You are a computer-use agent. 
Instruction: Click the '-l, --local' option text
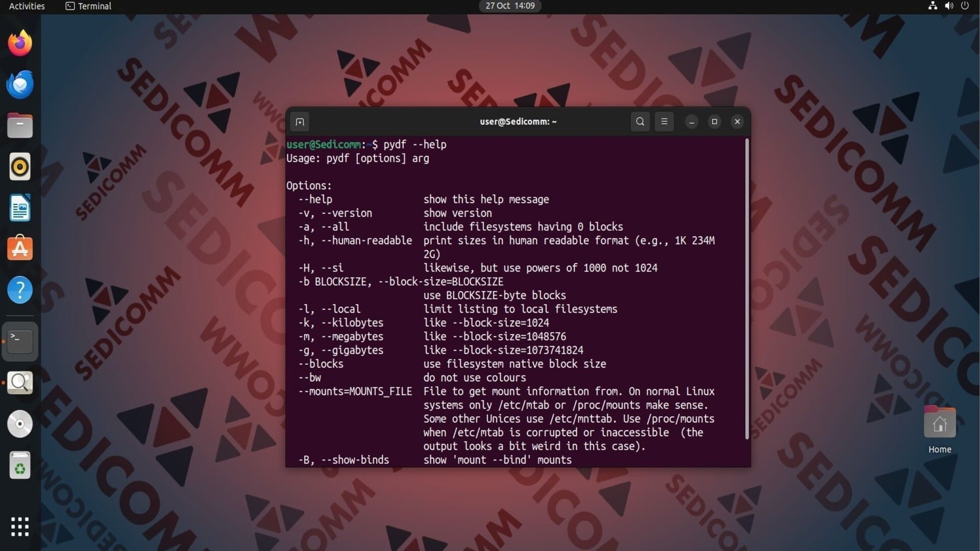(329, 309)
